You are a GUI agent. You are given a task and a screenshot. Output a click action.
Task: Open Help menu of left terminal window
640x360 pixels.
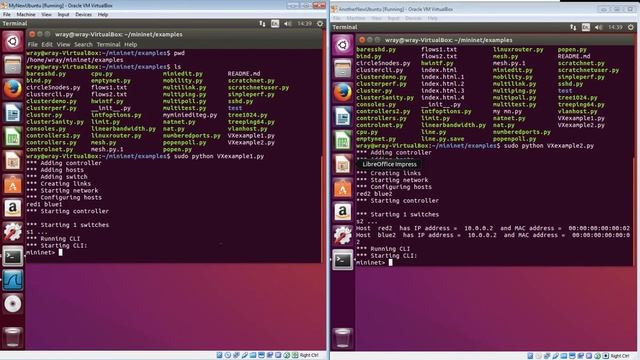click(x=131, y=44)
